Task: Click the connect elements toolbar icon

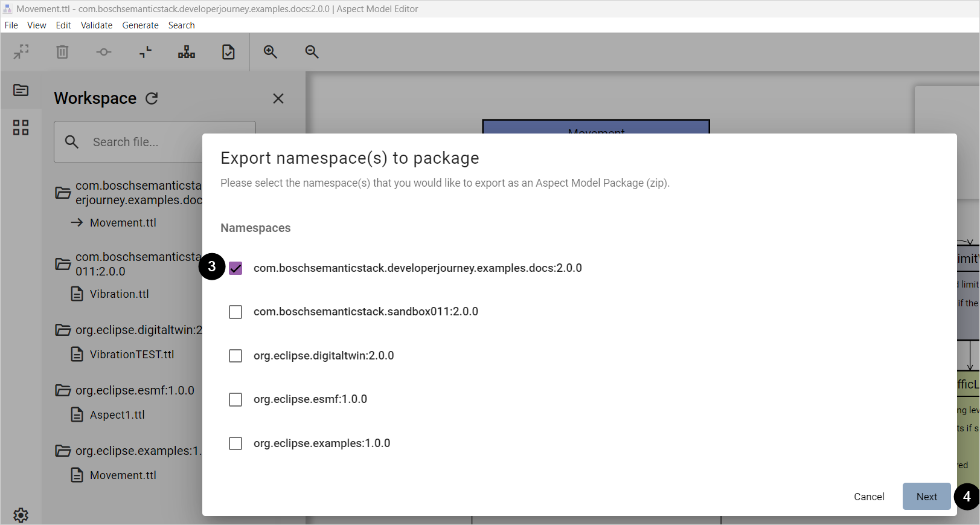Action: tap(104, 52)
